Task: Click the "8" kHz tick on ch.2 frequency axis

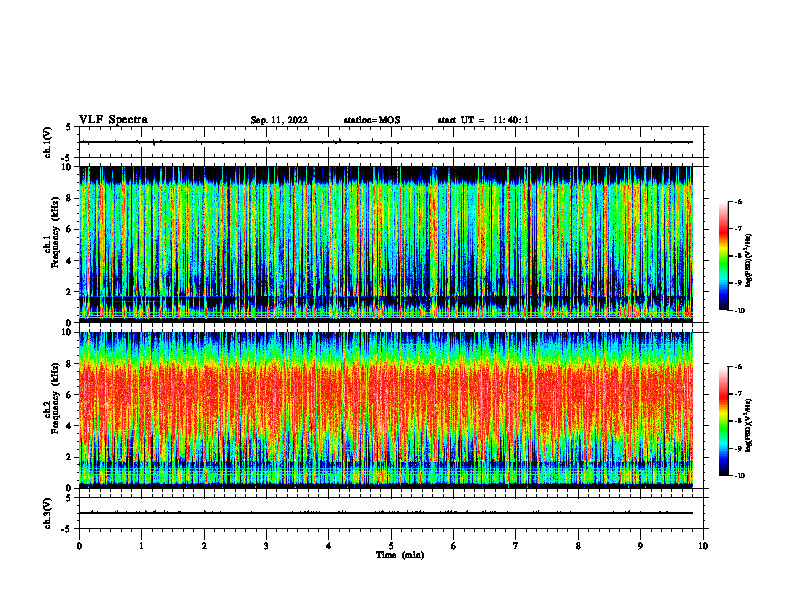Action: [x=70, y=364]
